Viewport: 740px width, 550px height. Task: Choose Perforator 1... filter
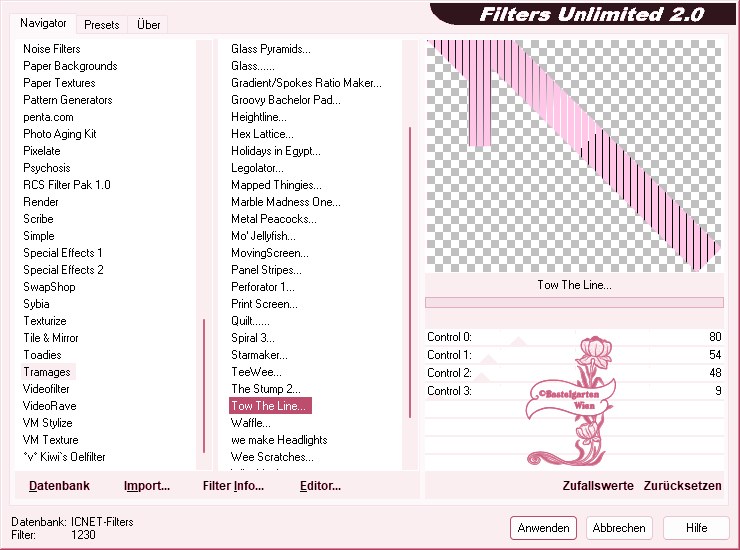click(262, 287)
